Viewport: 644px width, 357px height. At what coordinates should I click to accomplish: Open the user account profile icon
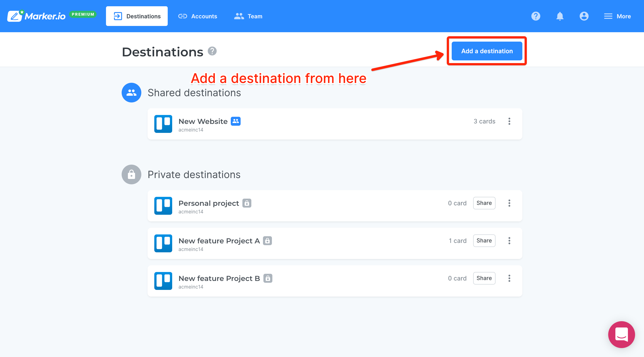pyautogui.click(x=584, y=16)
